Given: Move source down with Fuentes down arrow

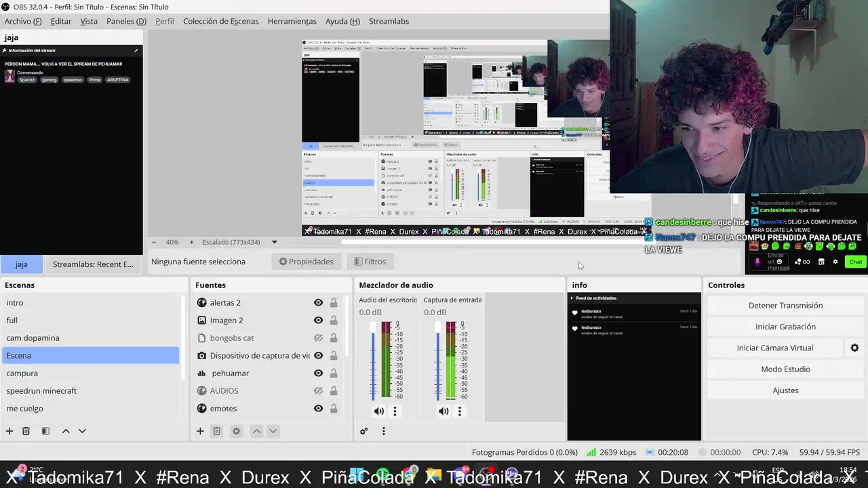Looking at the screenshot, I should [x=273, y=431].
